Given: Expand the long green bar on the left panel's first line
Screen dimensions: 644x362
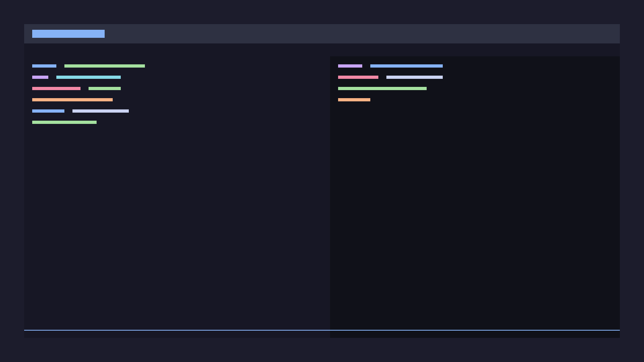Looking at the screenshot, I should pyautogui.click(x=105, y=66).
